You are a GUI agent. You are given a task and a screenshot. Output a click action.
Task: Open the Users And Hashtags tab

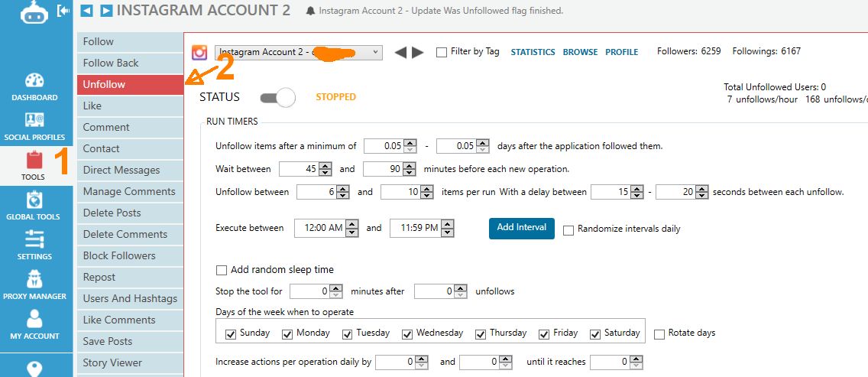pos(130,299)
